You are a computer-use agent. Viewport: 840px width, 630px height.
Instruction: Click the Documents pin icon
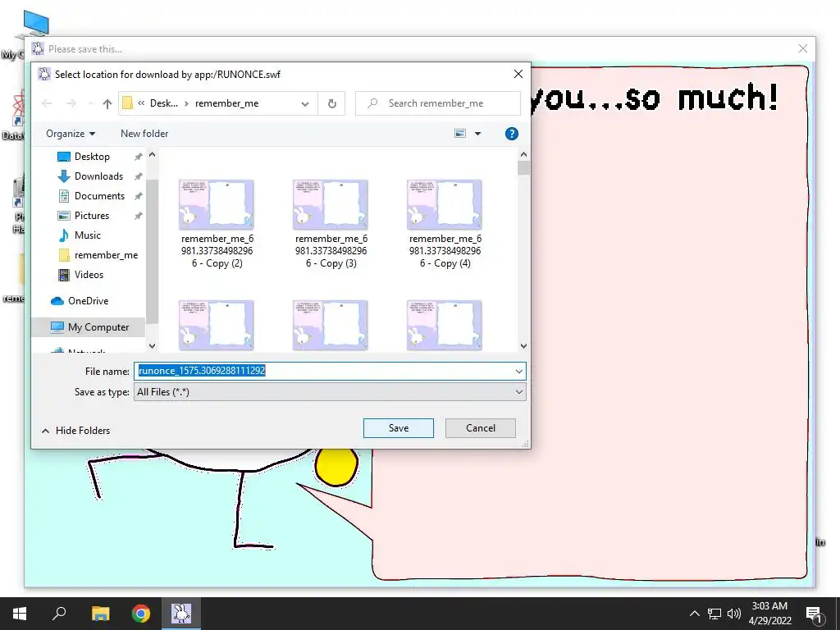click(x=138, y=196)
